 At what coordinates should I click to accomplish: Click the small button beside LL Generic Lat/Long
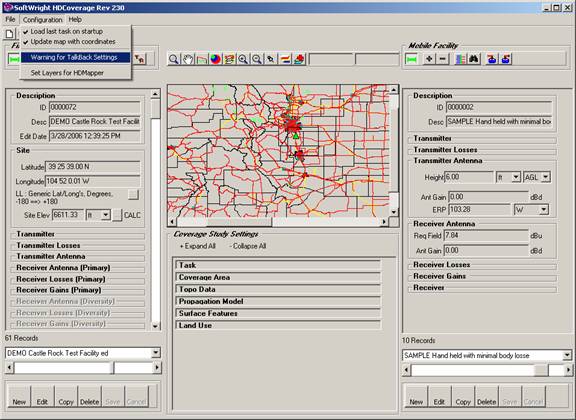point(133,194)
